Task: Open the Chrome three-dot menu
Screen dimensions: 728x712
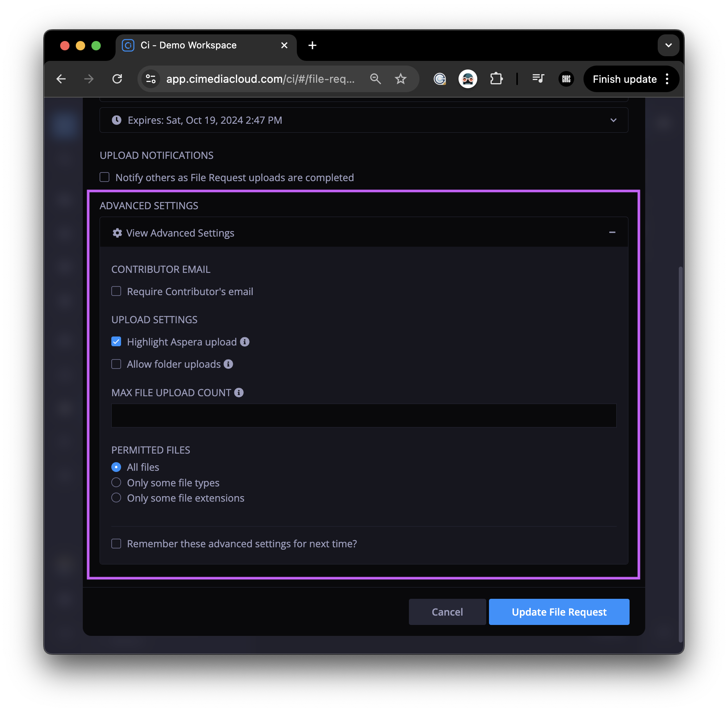Action: pyautogui.click(x=667, y=79)
